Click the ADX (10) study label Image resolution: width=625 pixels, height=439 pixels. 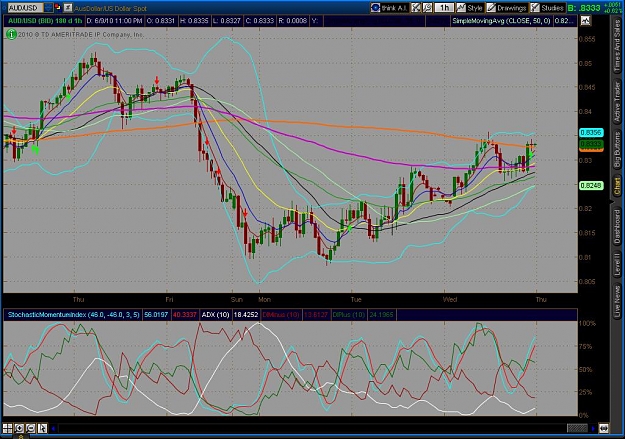[215, 315]
